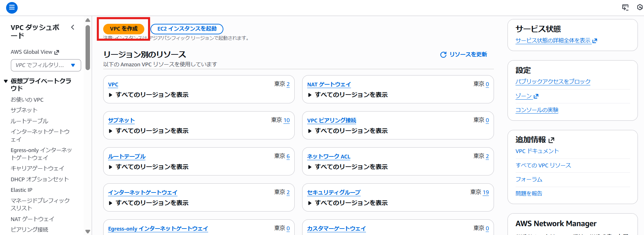Expand すべてのリージョンを表示 under ルートテーブル card
This screenshot has width=644, height=235.
pos(148,167)
